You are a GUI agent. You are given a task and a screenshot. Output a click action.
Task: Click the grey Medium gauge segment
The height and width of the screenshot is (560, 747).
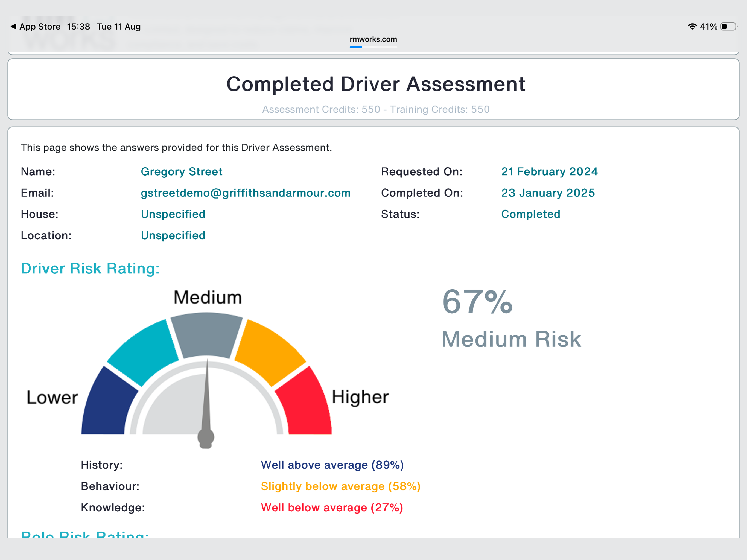coord(206,334)
